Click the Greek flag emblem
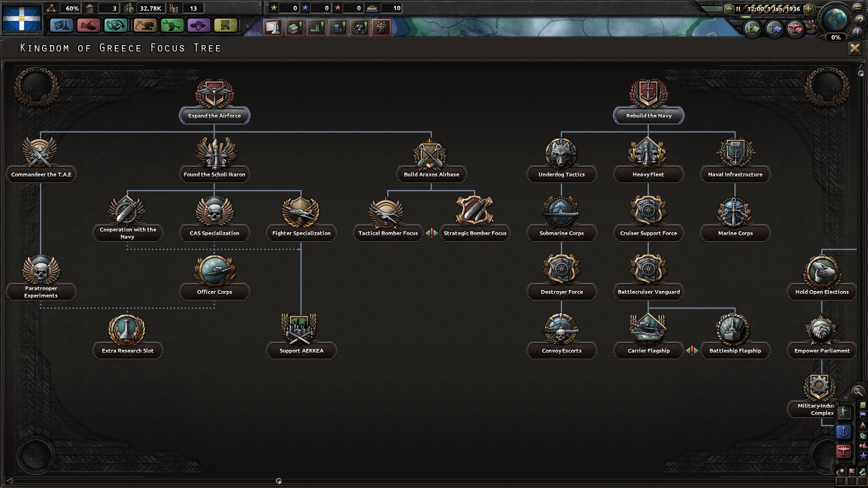868x488 pixels. [21, 18]
